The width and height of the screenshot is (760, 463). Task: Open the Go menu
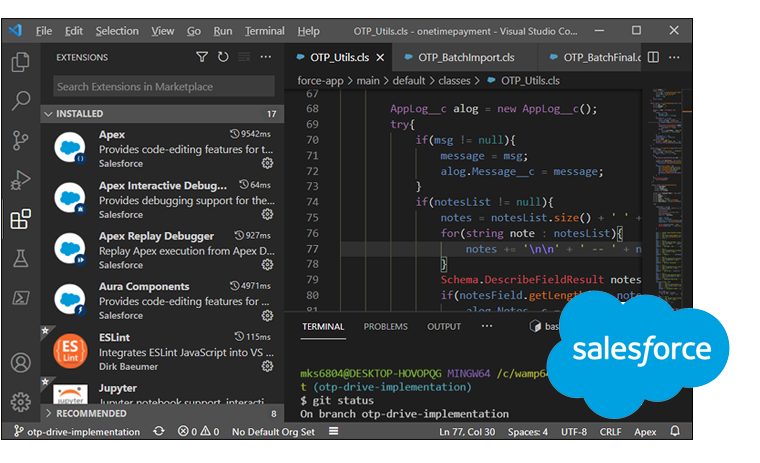click(194, 31)
